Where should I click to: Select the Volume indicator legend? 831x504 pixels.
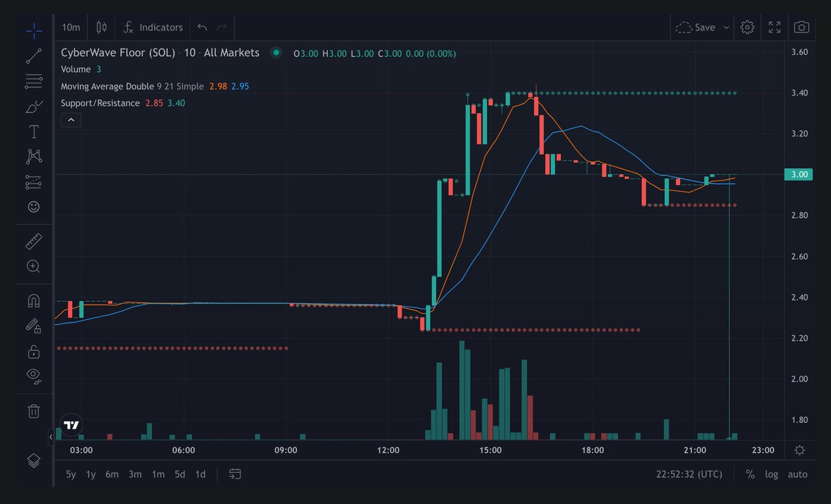click(x=75, y=69)
